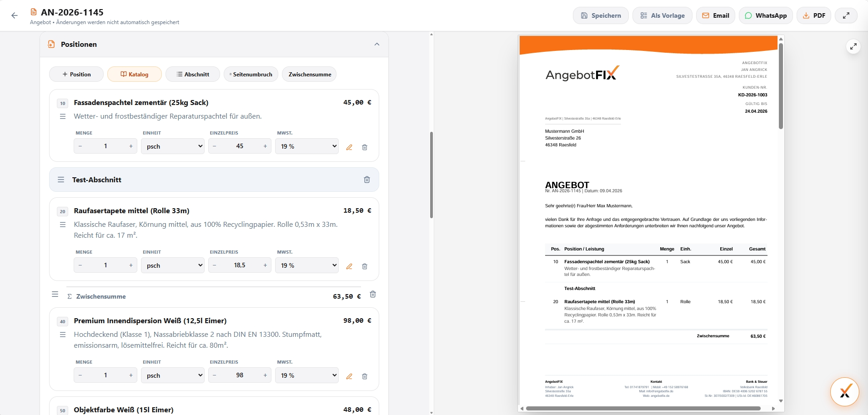The height and width of the screenshot is (415, 868).
Task: Click the Einzelpreis field showing 98
Action: [x=240, y=375]
